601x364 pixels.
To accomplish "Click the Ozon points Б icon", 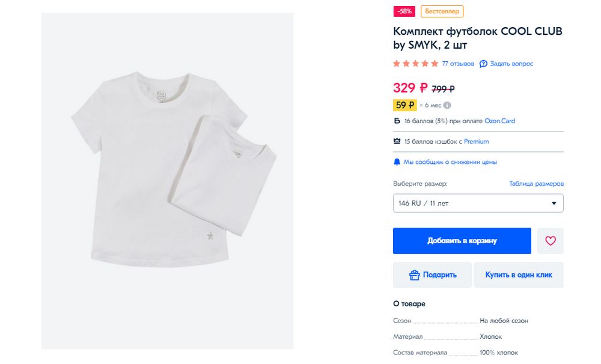I will (397, 121).
